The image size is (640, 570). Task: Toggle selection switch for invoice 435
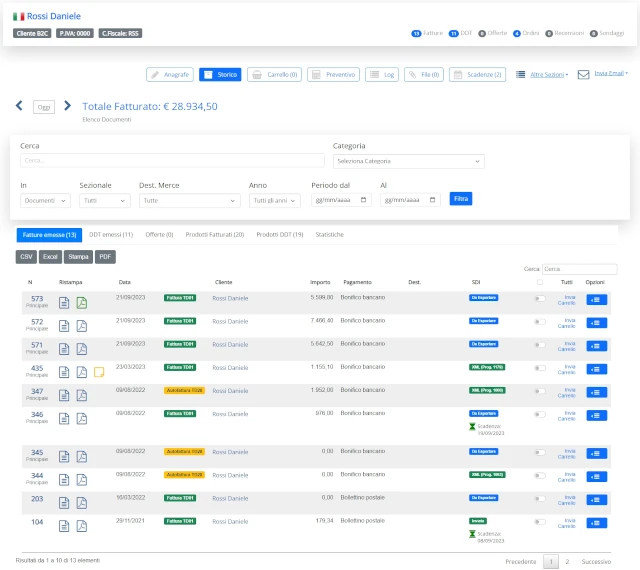click(540, 368)
